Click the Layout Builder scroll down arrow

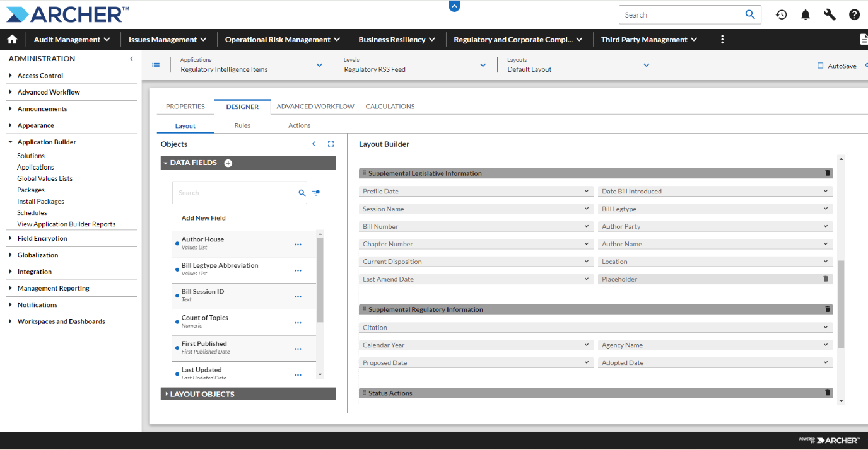841,401
